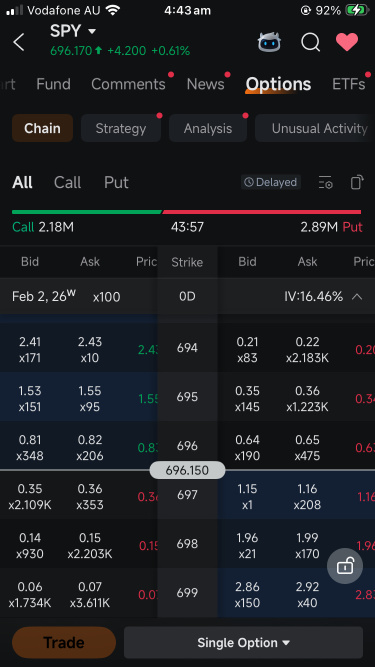This screenshot has width=375, height=667.
Task: Select the 696 strike row
Action: tap(187, 445)
